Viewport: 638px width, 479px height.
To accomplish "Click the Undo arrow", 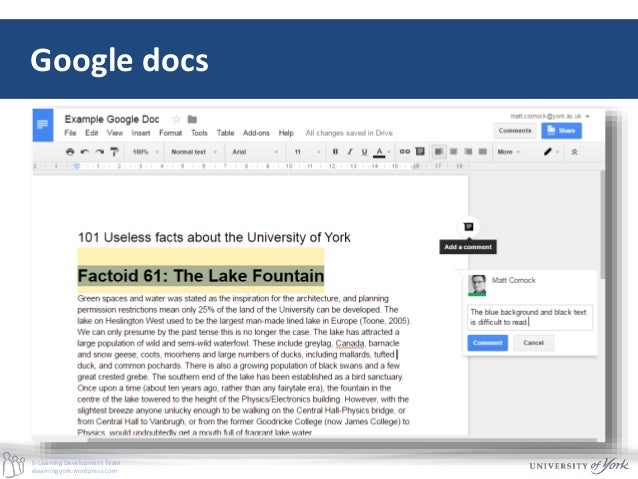I will coord(85,152).
